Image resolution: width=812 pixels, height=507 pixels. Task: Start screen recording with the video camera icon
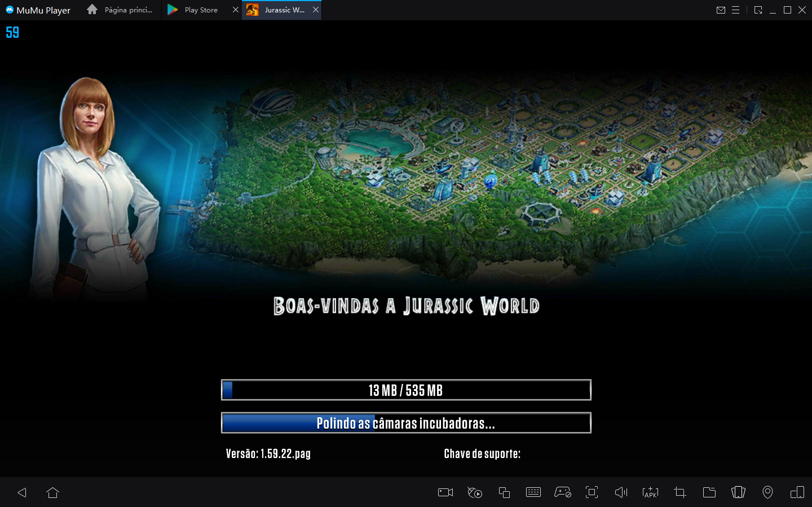pos(445,492)
